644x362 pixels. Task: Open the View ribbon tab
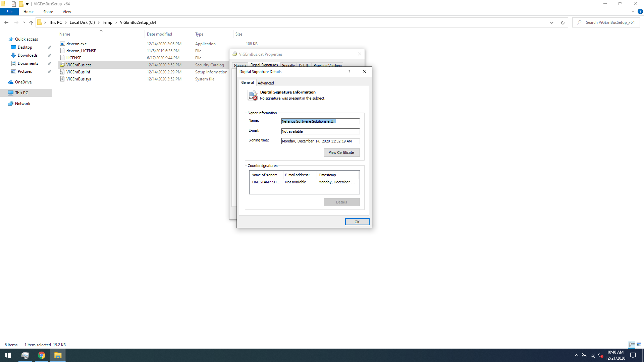coord(67,12)
